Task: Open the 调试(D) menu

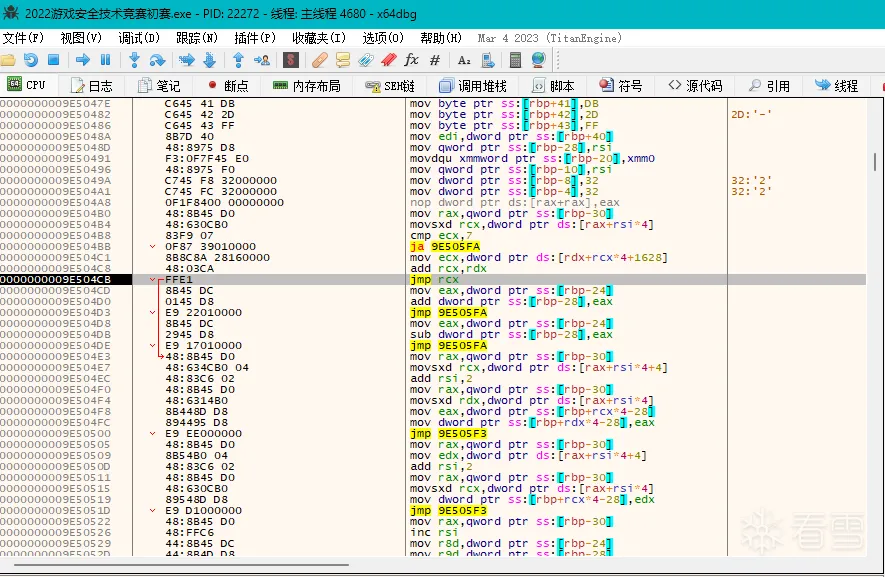Action: tap(138, 38)
